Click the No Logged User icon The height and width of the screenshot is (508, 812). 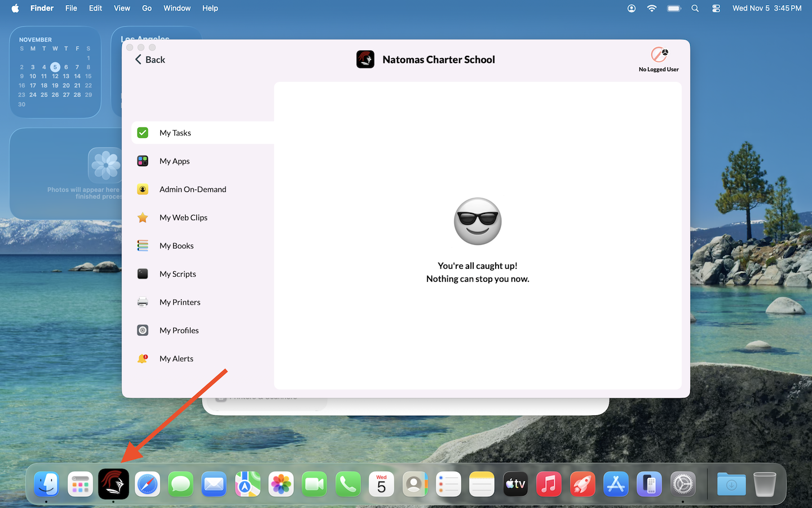pyautogui.click(x=659, y=55)
